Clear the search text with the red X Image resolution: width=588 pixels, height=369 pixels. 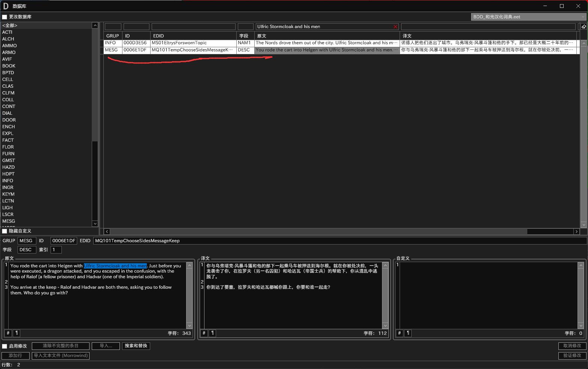click(x=395, y=27)
